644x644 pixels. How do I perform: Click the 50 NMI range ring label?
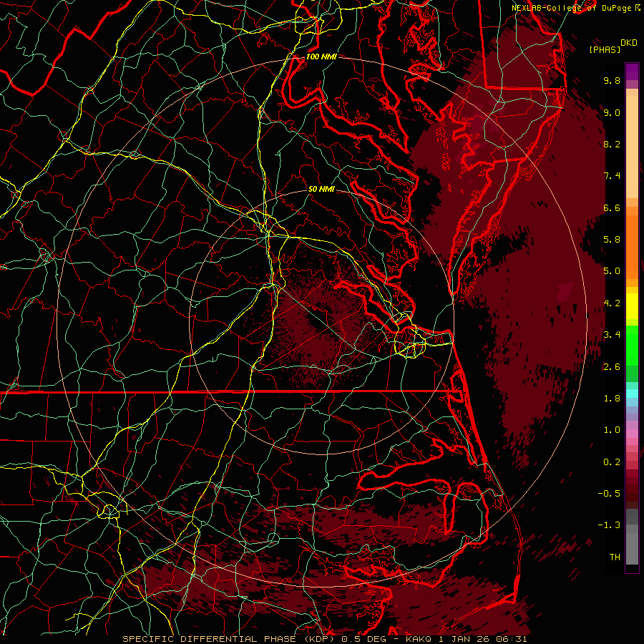321,190
